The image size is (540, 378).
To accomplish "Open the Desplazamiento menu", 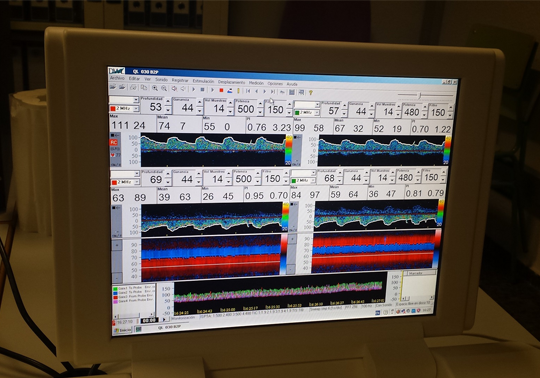I will pos(232,82).
